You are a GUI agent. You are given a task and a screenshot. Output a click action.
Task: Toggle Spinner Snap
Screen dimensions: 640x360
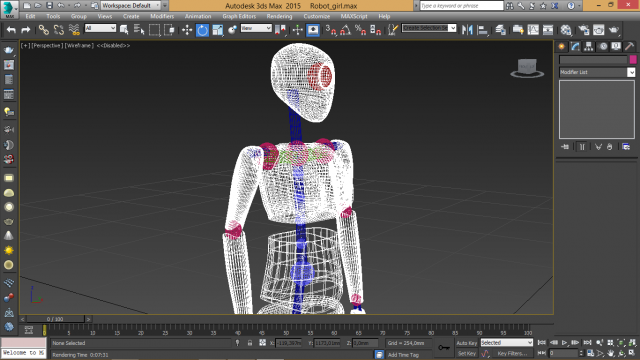[375, 30]
